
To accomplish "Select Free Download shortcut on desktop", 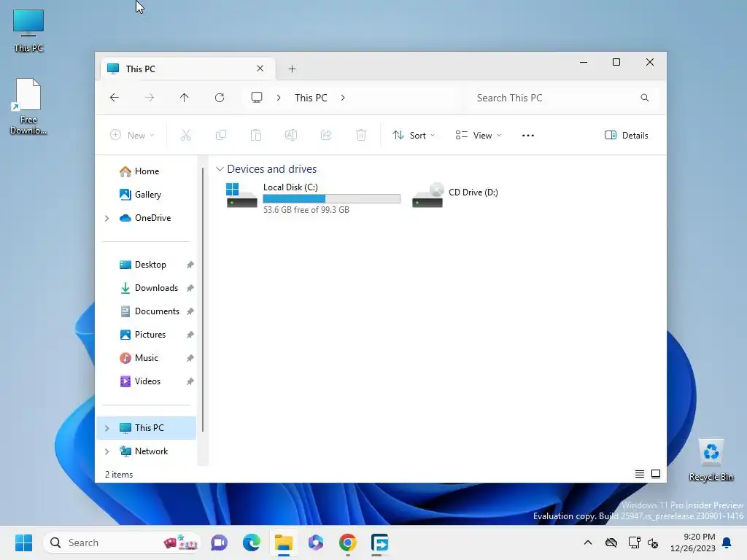I will [x=28, y=106].
